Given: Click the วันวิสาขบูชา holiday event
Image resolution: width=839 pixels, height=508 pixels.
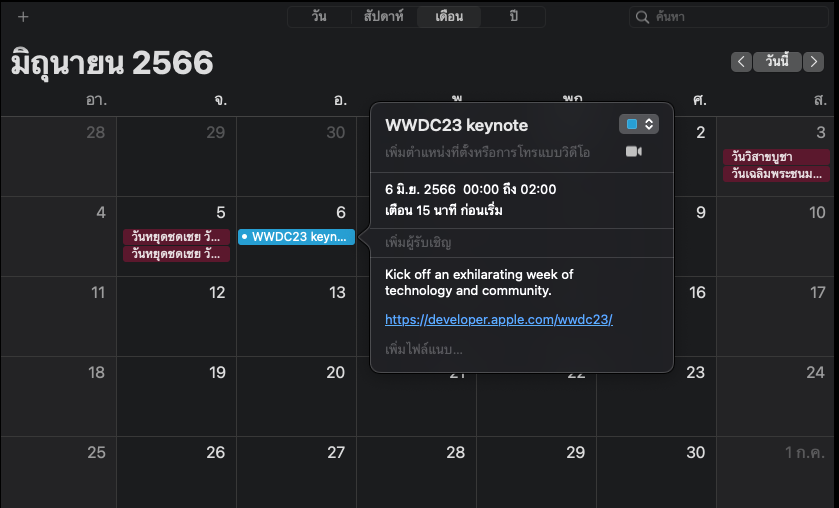Looking at the screenshot, I should tap(777, 157).
